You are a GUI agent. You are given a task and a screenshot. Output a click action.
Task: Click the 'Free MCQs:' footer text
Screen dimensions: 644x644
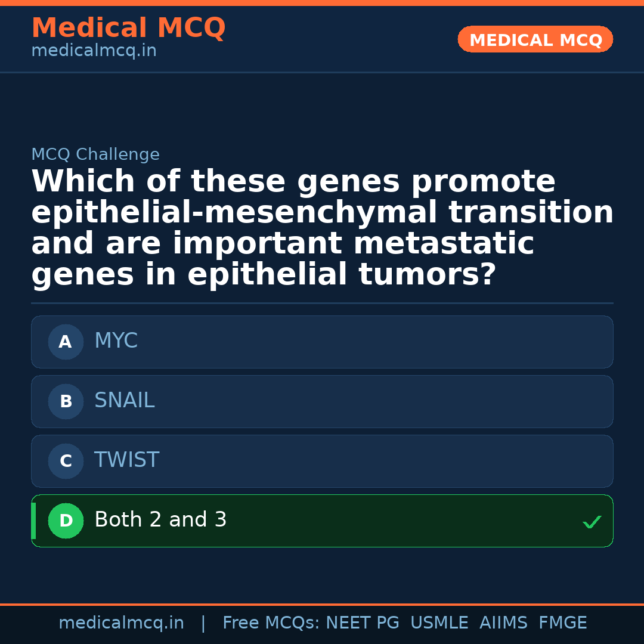(271, 623)
